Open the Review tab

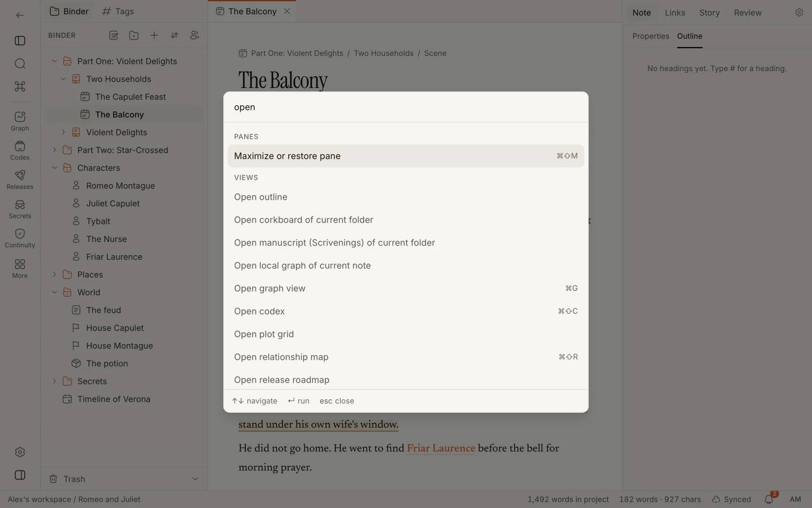click(x=747, y=13)
